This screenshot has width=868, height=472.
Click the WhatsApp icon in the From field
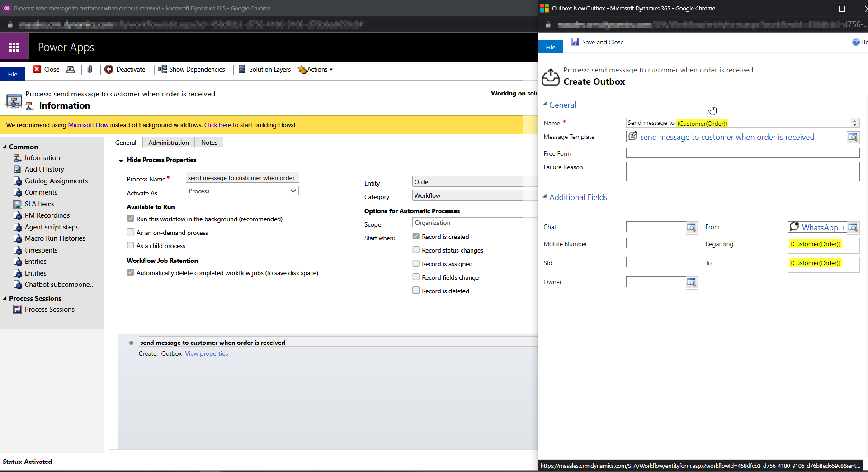coord(795,227)
